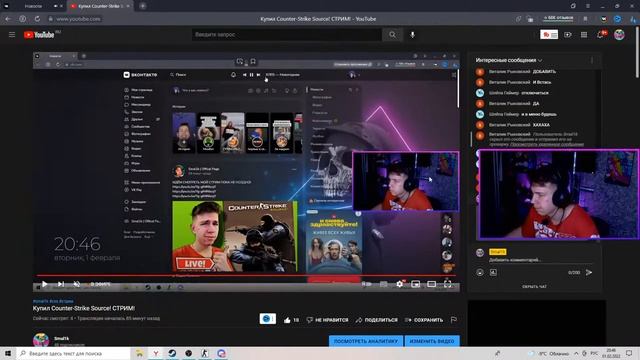
Task: Click the white extension badge beside like button
Action: coord(268,319)
